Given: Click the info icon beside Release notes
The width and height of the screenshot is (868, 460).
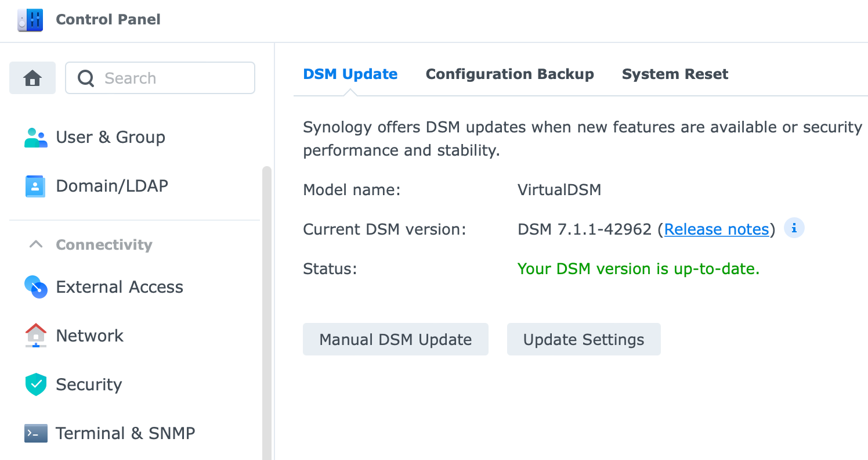Looking at the screenshot, I should (x=794, y=228).
